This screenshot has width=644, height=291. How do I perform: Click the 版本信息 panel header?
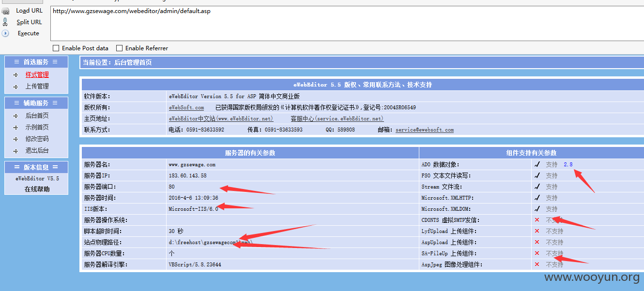point(36,167)
